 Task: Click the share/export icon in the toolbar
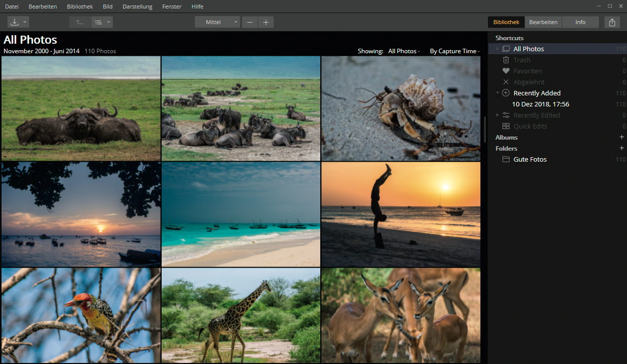click(x=612, y=22)
